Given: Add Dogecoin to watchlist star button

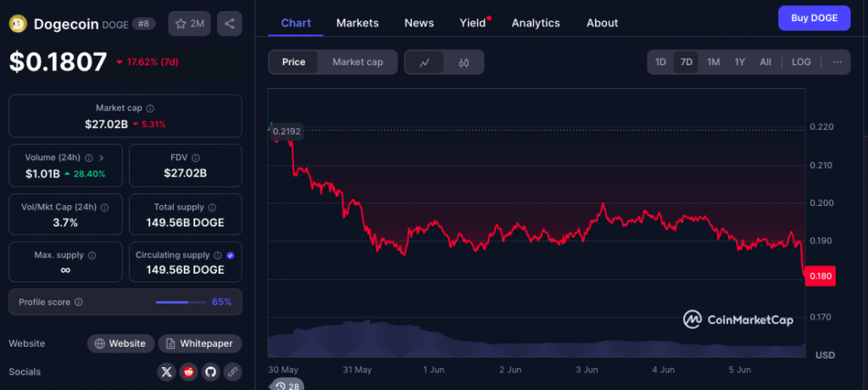Looking at the screenshot, I should click(189, 24).
